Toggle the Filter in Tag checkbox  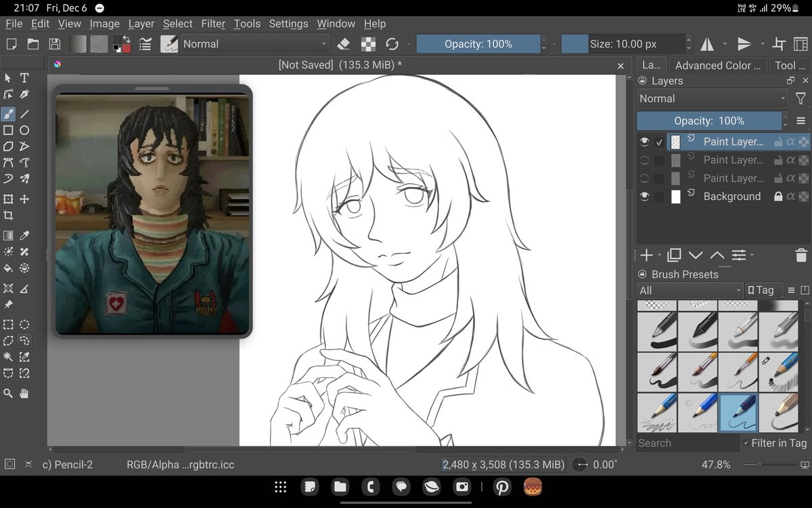(x=746, y=443)
